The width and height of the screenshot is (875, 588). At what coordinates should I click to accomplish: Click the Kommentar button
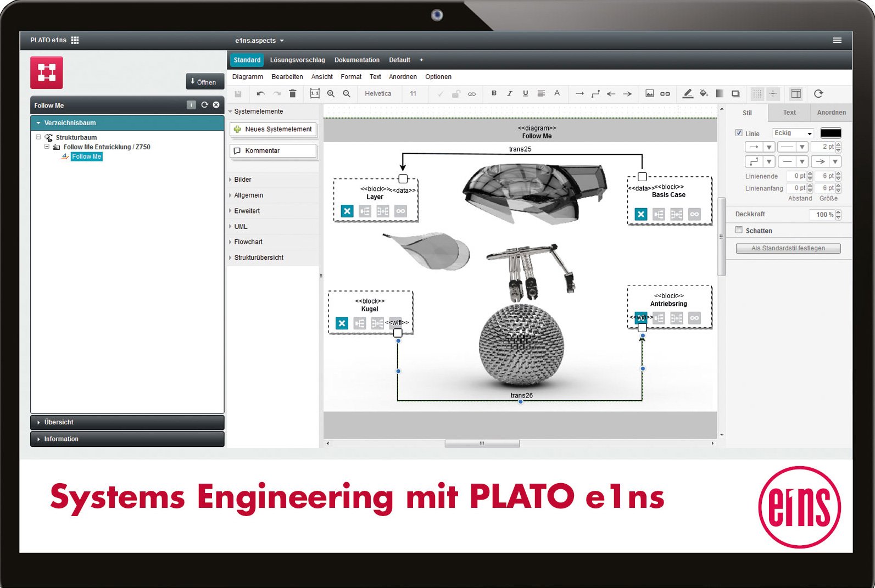click(x=273, y=150)
